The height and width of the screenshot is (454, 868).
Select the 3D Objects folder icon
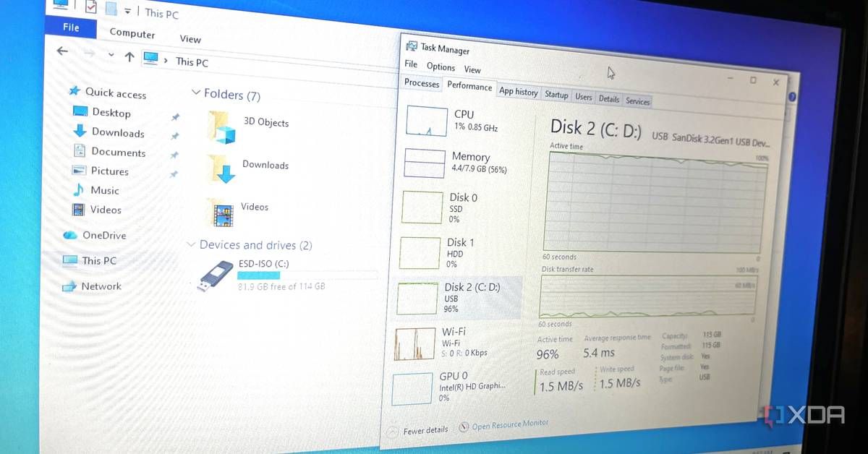221,127
